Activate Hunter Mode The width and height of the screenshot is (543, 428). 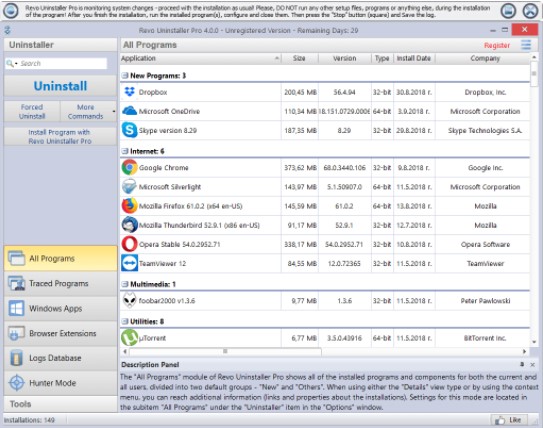(x=61, y=383)
